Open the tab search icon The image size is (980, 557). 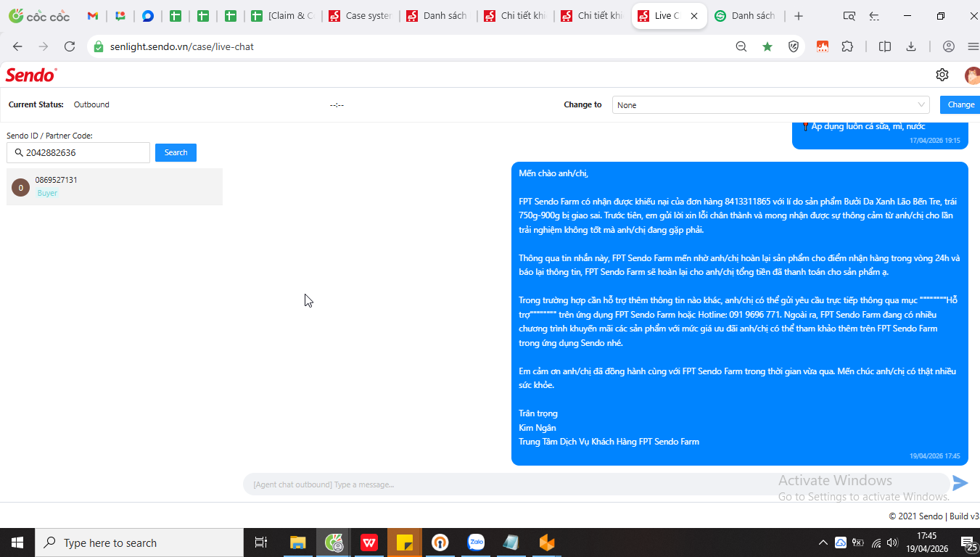point(849,16)
